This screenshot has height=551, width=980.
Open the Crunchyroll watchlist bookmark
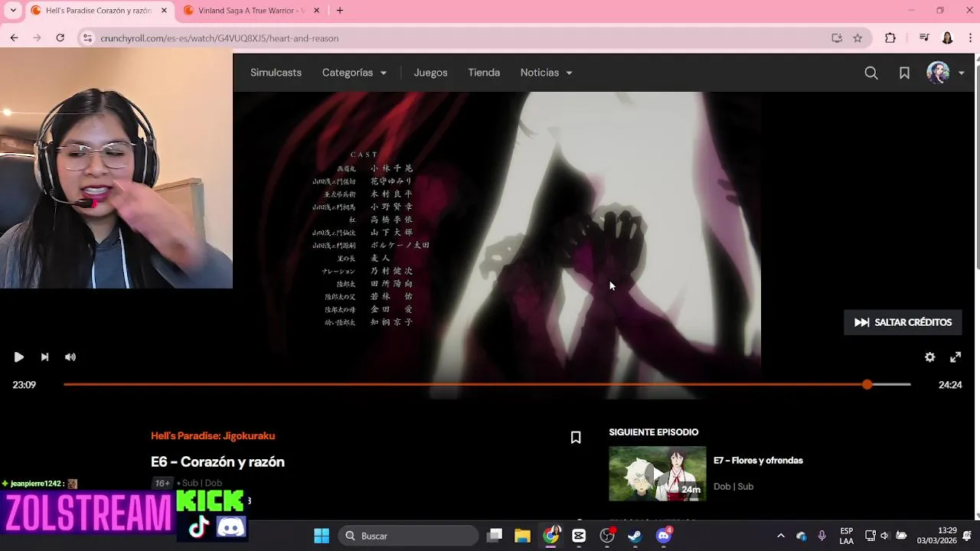904,73
